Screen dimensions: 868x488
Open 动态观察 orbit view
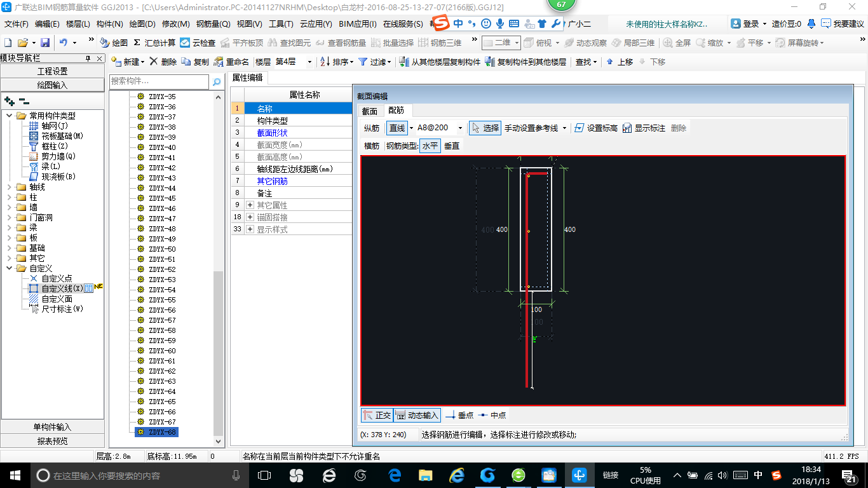point(585,43)
